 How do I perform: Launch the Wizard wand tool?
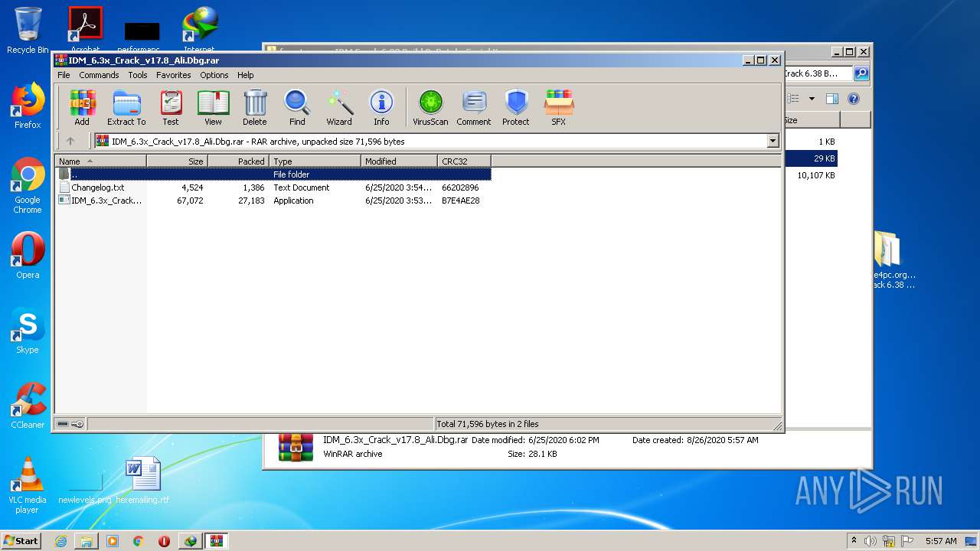point(339,107)
